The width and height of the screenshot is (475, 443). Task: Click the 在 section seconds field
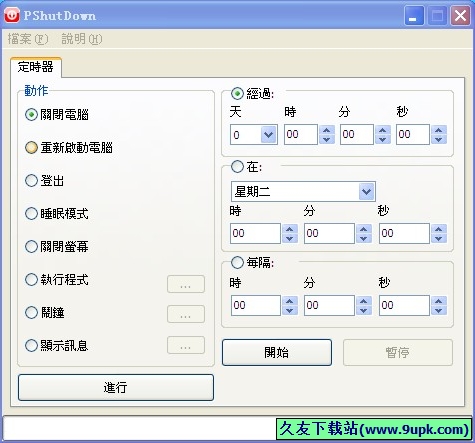pyautogui.click(x=404, y=233)
